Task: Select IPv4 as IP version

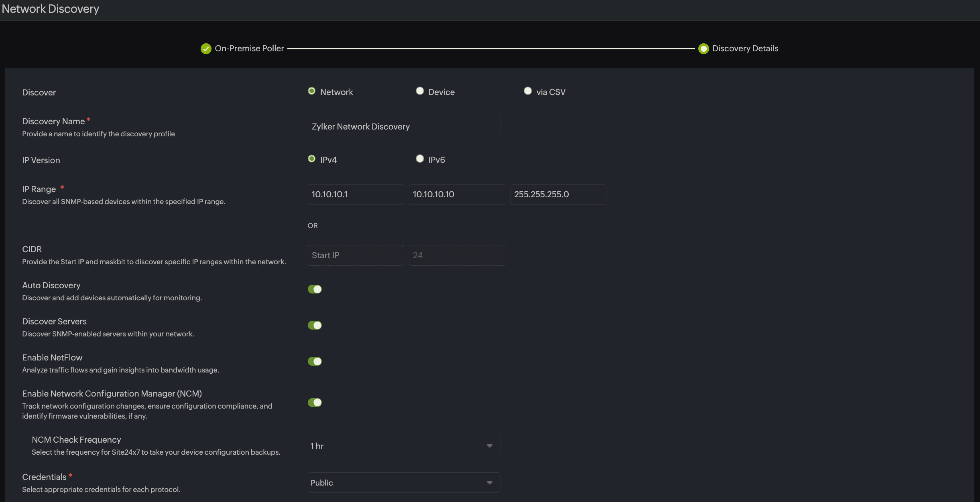Action: click(311, 159)
